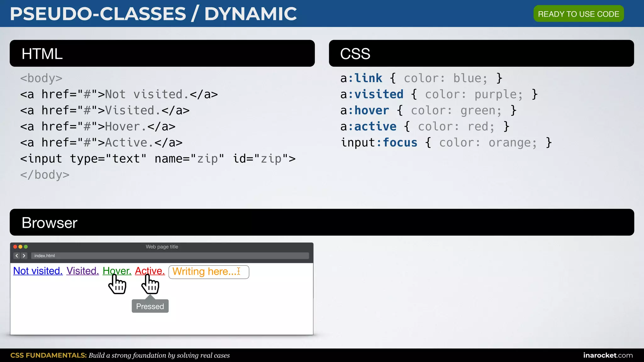Click the hand cursor under Active link

click(x=150, y=284)
